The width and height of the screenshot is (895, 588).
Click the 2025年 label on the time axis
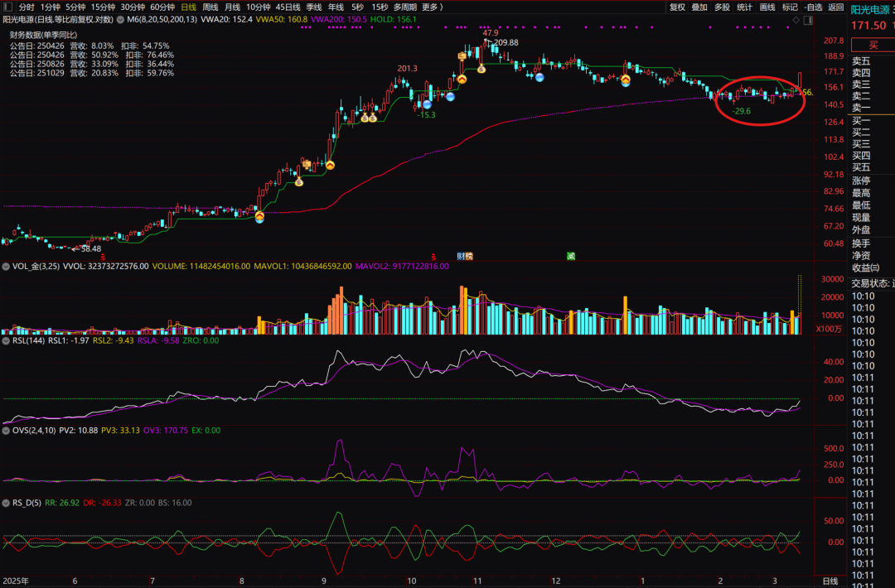pyautogui.click(x=16, y=581)
